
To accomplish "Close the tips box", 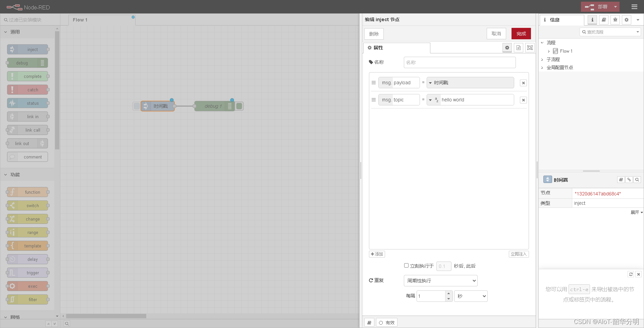I will 639,274.
